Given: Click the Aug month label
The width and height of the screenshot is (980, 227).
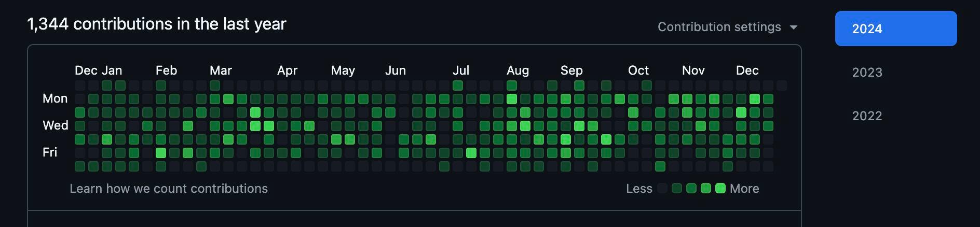Looking at the screenshot, I should pyautogui.click(x=518, y=70).
